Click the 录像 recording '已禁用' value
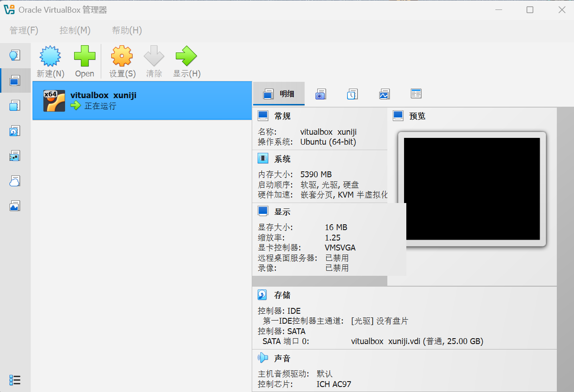The height and width of the screenshot is (392, 574). point(337,268)
